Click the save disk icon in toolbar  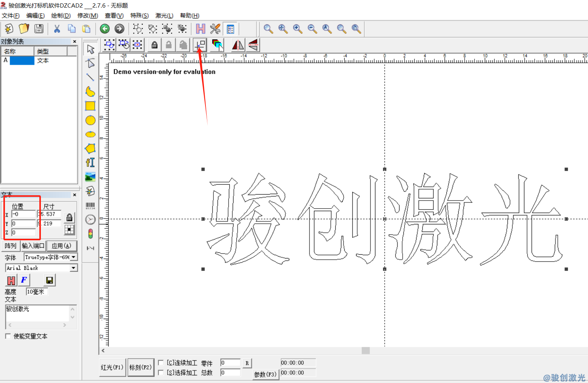click(x=39, y=29)
